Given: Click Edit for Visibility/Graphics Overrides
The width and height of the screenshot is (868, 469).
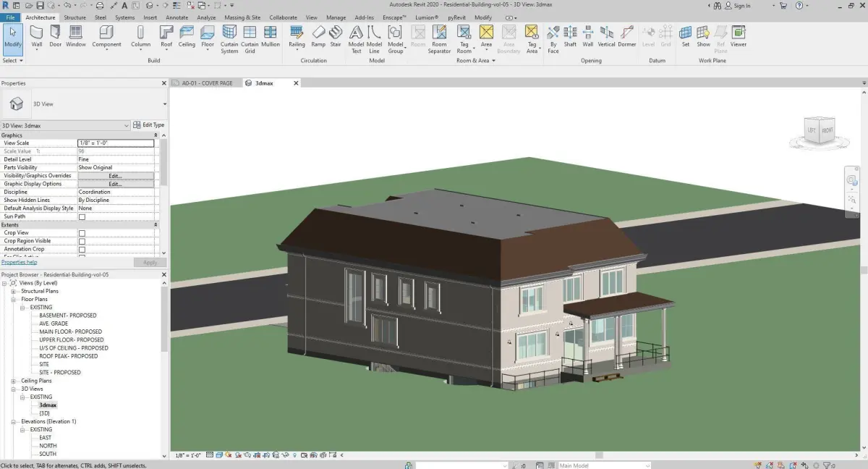Looking at the screenshot, I should click(x=116, y=176).
